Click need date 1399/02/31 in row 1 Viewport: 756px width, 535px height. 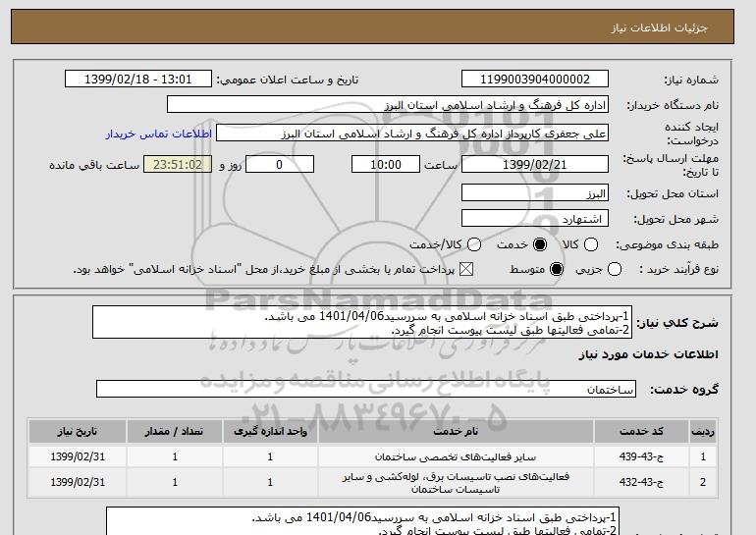tap(78, 456)
